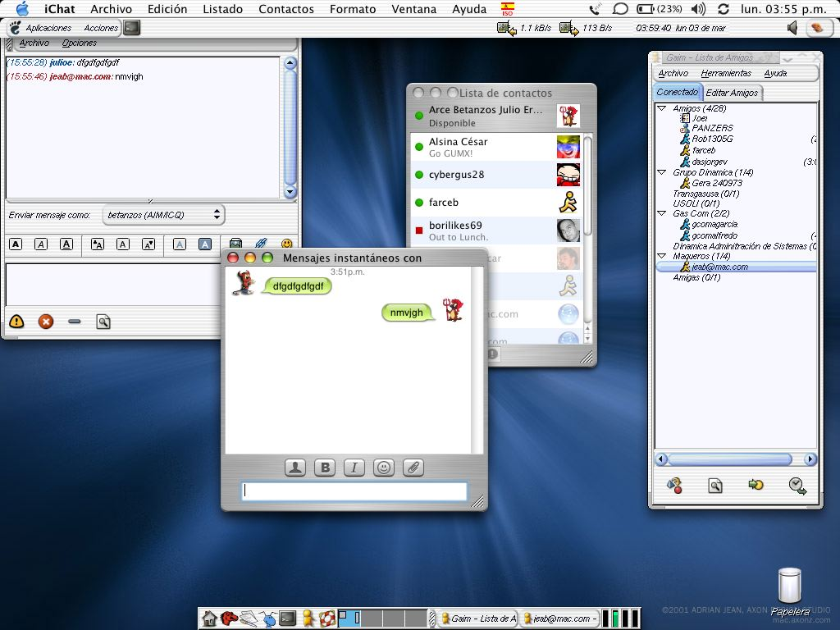This screenshot has height=630, width=840.
Task: Click the send IM icon at Gaim list bottom
Action: click(674, 486)
